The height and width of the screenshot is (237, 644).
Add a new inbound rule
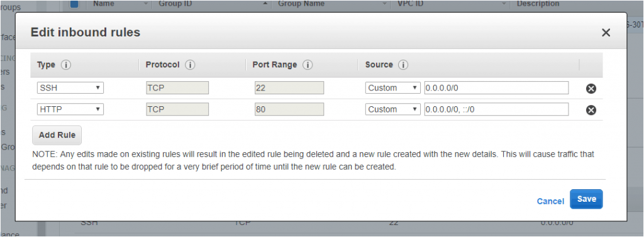coord(57,135)
